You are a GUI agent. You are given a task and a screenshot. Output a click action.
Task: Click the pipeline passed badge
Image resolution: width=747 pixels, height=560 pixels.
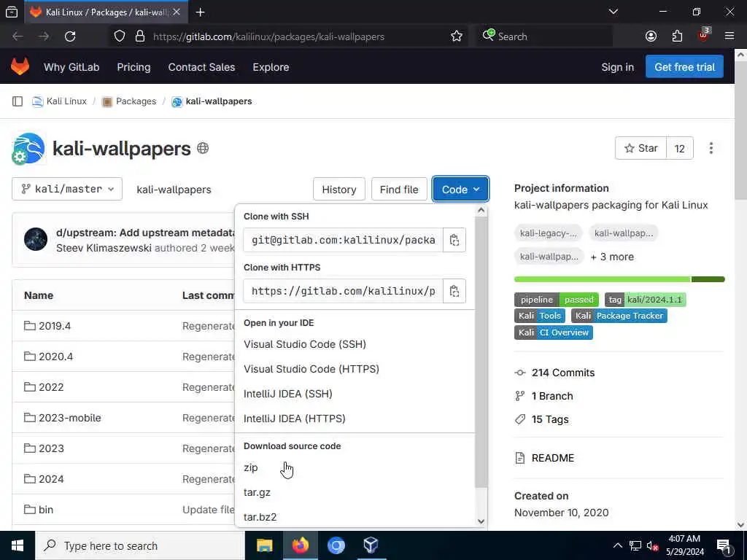pyautogui.click(x=557, y=300)
